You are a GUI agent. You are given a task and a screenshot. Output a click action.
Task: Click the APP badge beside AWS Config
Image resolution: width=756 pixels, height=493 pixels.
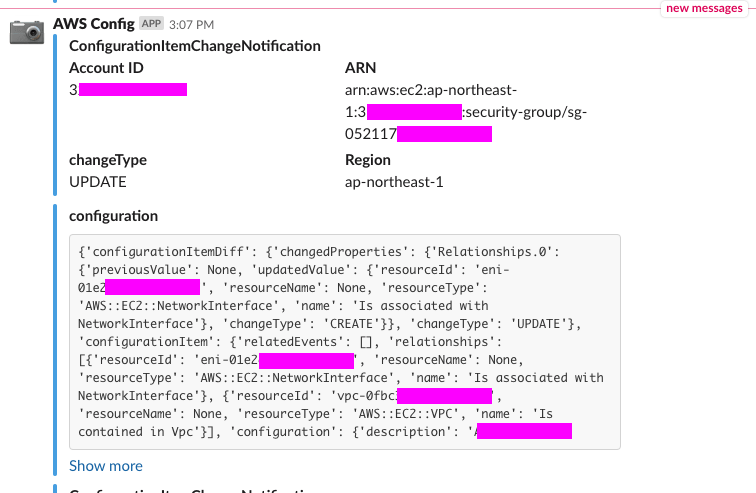click(x=151, y=23)
